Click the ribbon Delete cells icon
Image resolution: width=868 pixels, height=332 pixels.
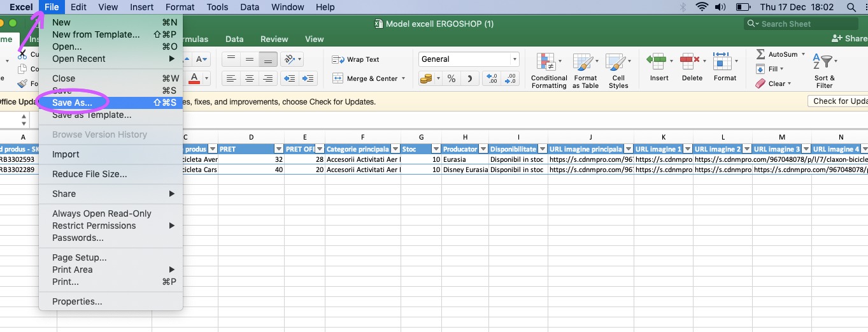point(689,61)
